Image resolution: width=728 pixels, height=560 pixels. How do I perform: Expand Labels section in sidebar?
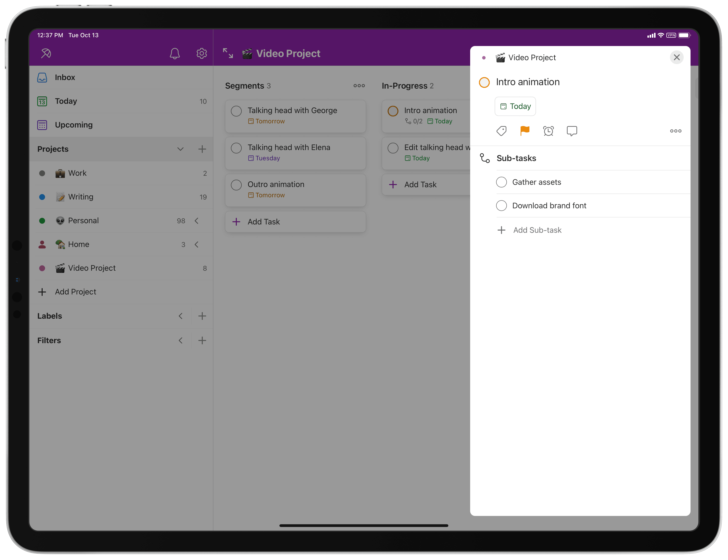[x=181, y=316]
